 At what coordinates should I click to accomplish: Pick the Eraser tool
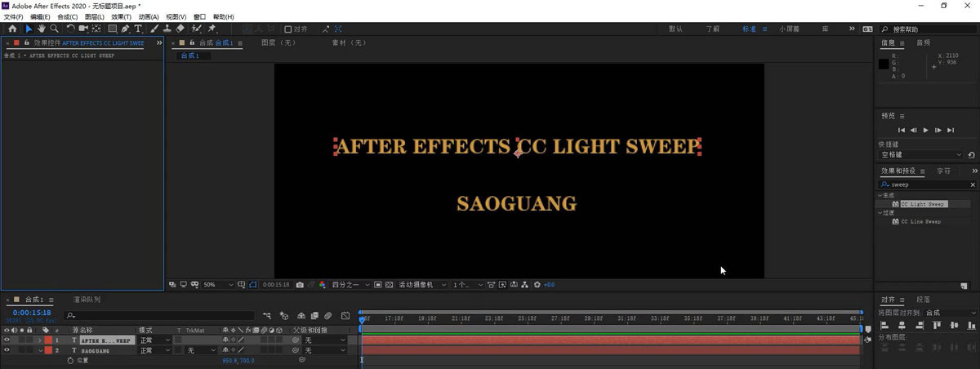(x=180, y=29)
